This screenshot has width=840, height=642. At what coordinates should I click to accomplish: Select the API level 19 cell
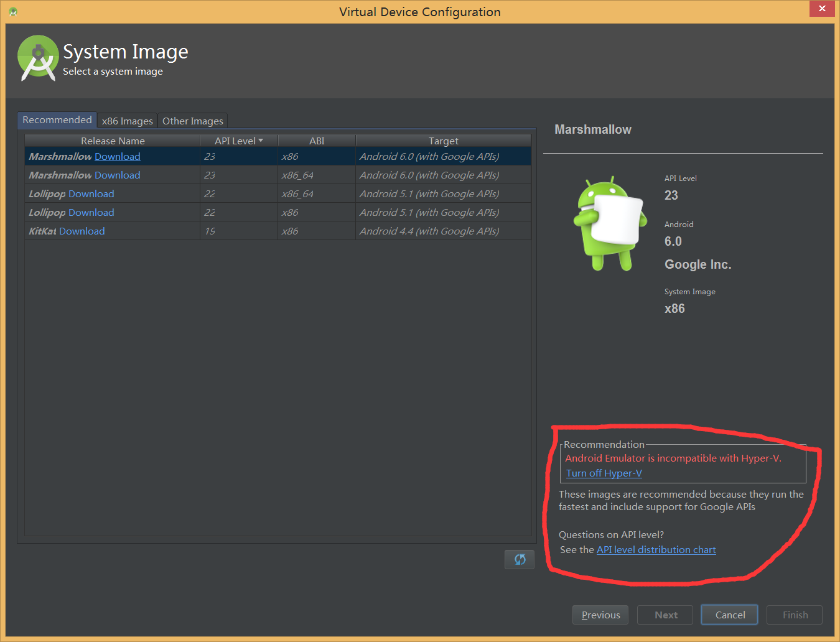pos(239,231)
